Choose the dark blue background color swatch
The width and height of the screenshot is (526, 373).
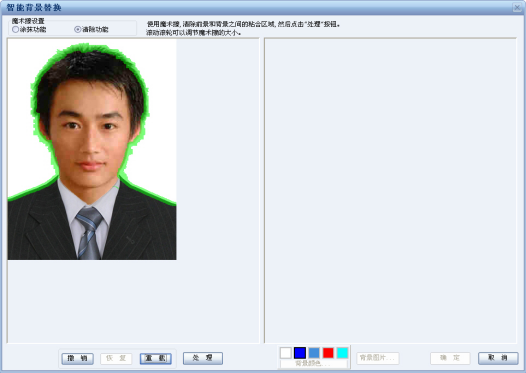click(300, 353)
